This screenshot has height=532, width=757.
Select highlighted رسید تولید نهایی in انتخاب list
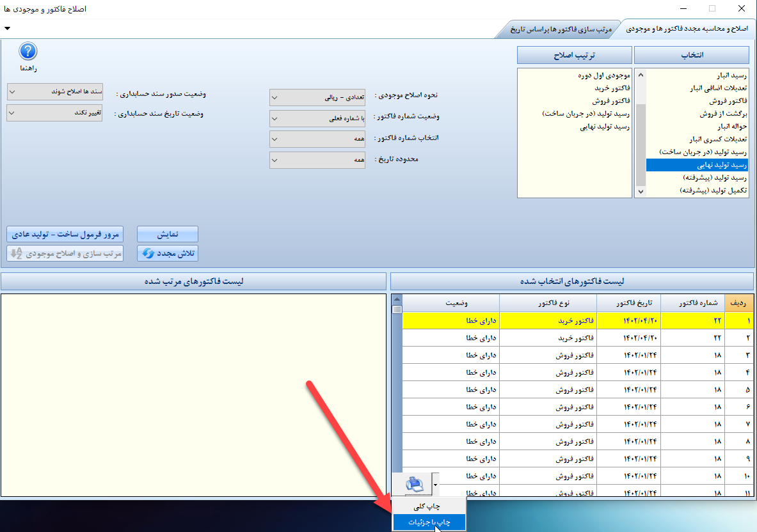697,165
